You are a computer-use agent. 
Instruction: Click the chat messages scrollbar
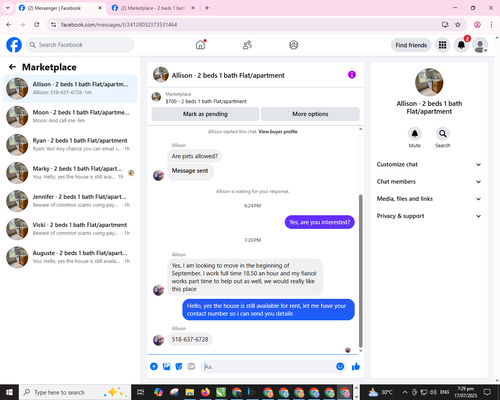click(x=360, y=272)
